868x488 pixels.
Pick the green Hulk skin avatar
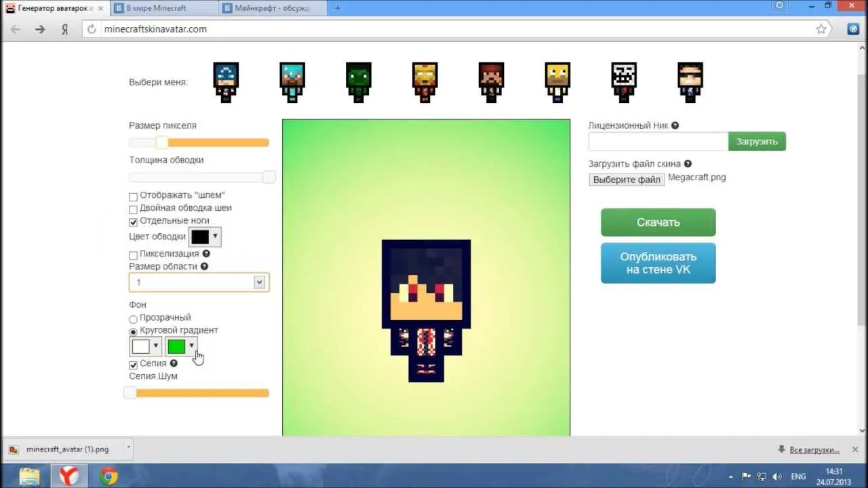point(359,82)
